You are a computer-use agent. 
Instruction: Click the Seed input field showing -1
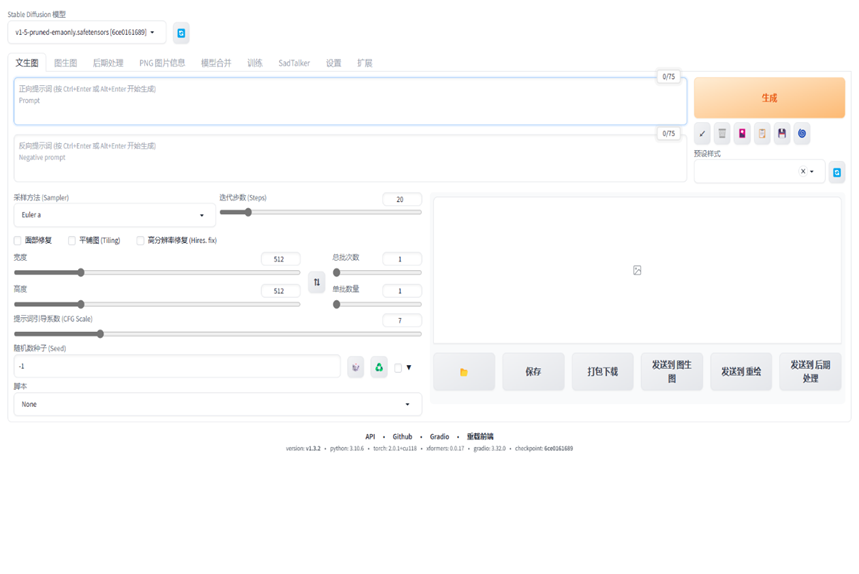click(x=177, y=366)
